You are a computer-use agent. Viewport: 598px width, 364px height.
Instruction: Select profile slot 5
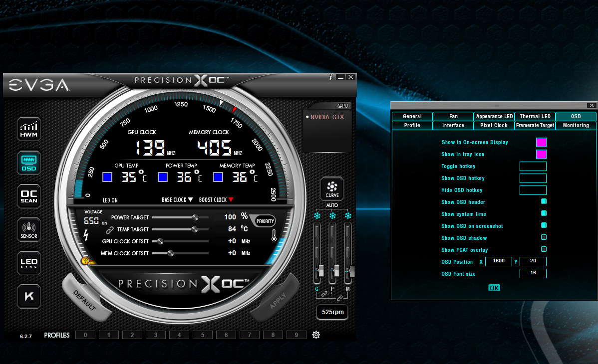203,335
